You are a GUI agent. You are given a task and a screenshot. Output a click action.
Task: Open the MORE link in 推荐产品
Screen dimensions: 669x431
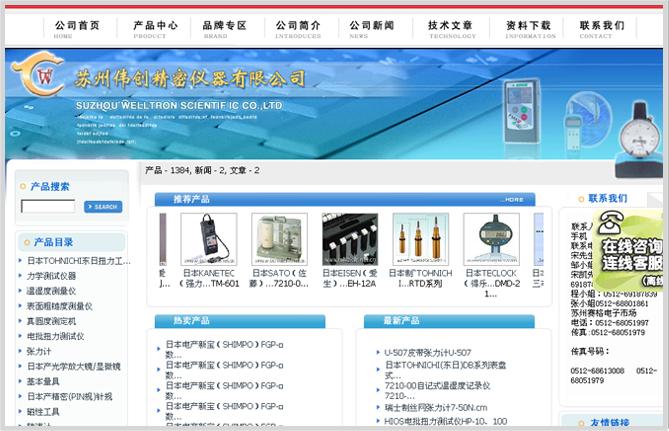(x=511, y=199)
